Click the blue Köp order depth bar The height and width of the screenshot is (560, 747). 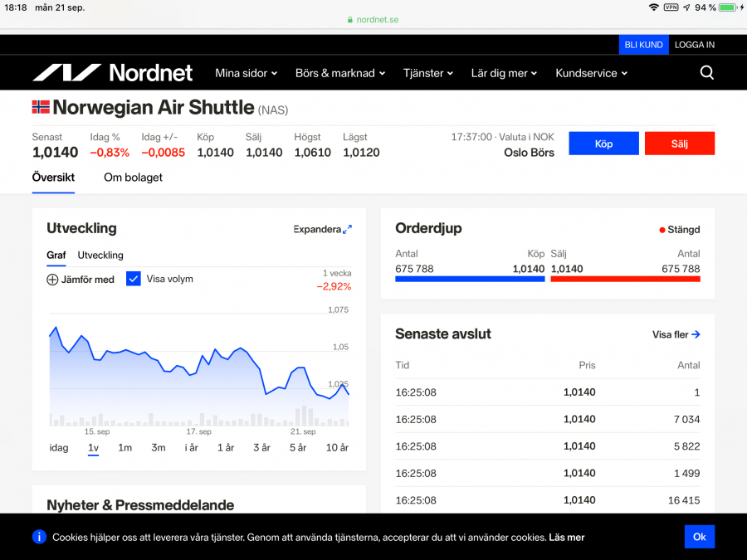click(470, 280)
